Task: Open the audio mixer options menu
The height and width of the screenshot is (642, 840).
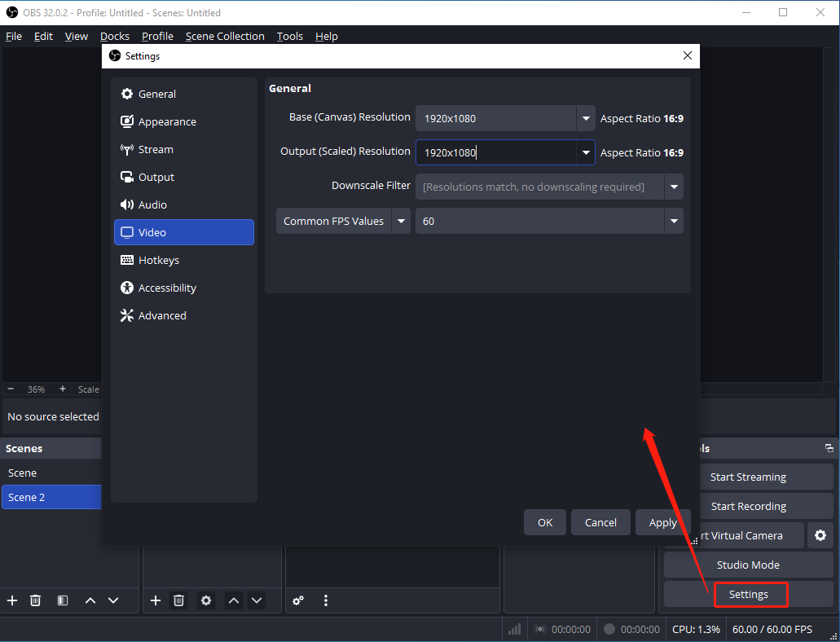Action: (325, 600)
